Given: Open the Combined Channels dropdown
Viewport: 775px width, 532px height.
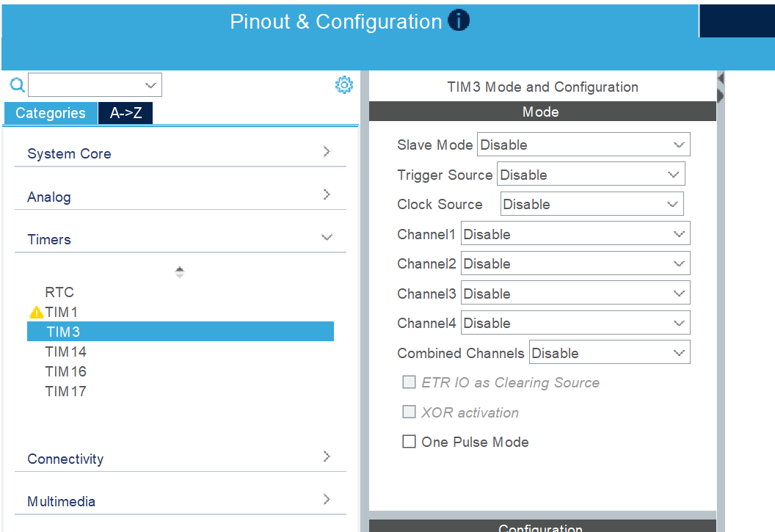Looking at the screenshot, I should click(609, 353).
